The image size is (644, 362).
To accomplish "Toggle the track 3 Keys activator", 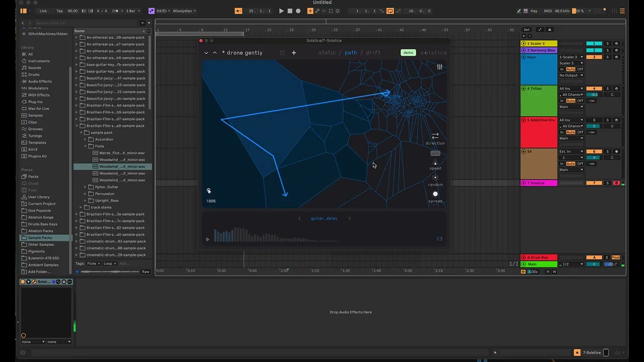I will click(x=594, y=57).
